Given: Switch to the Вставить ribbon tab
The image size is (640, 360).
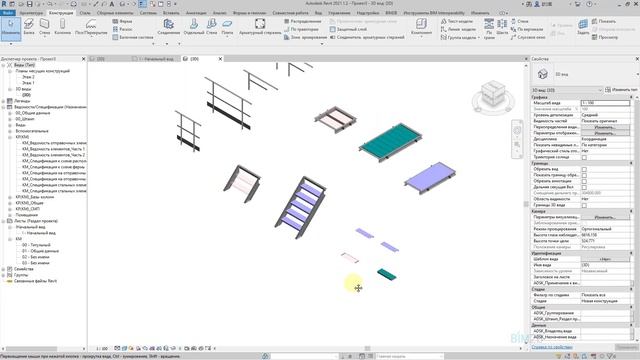Looking at the screenshot, I should coord(171,13).
